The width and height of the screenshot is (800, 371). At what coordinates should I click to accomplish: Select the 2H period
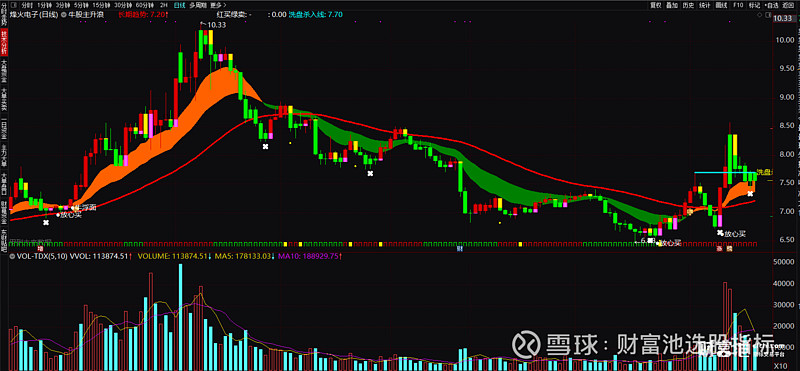(164, 6)
